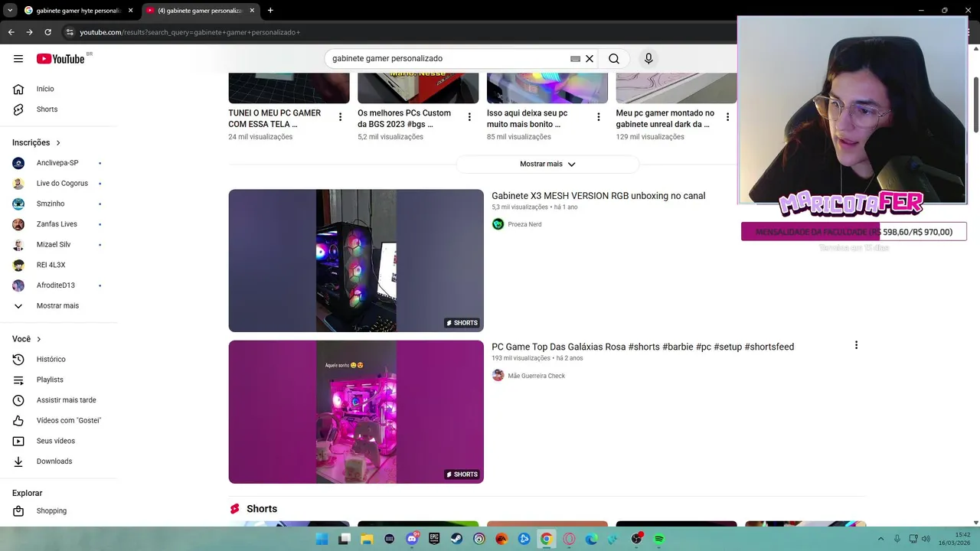Screen dimensions: 980x551
Task: Go back in browser history
Action: coord(11,32)
